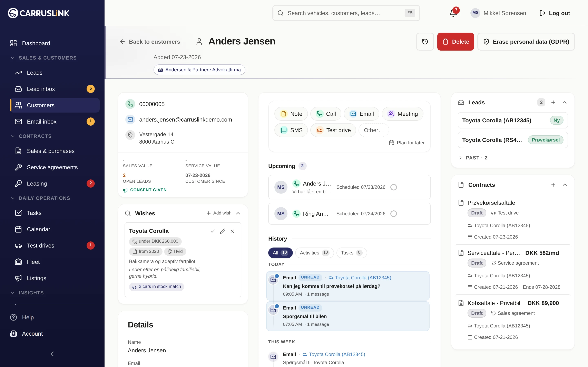Collapse the Sales & Customers sidebar group
The height and width of the screenshot is (367, 588).
44,58
